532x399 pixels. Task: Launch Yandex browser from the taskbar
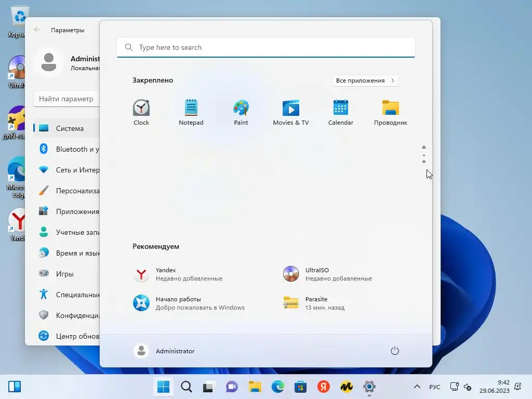click(x=323, y=387)
